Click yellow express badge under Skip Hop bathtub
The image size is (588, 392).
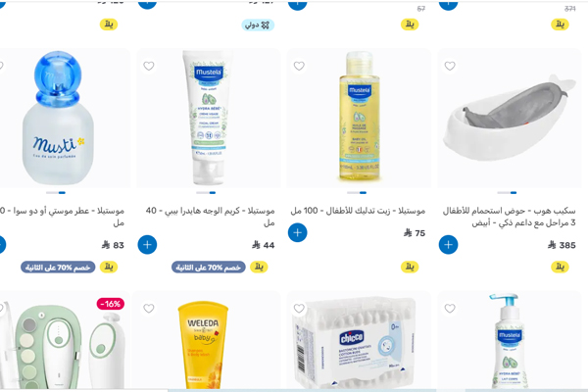click(x=560, y=268)
